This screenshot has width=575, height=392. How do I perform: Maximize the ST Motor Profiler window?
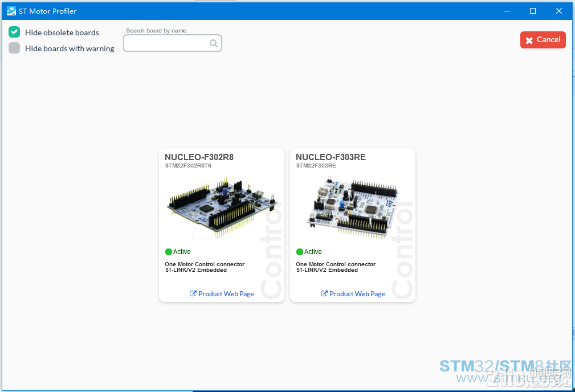click(533, 11)
